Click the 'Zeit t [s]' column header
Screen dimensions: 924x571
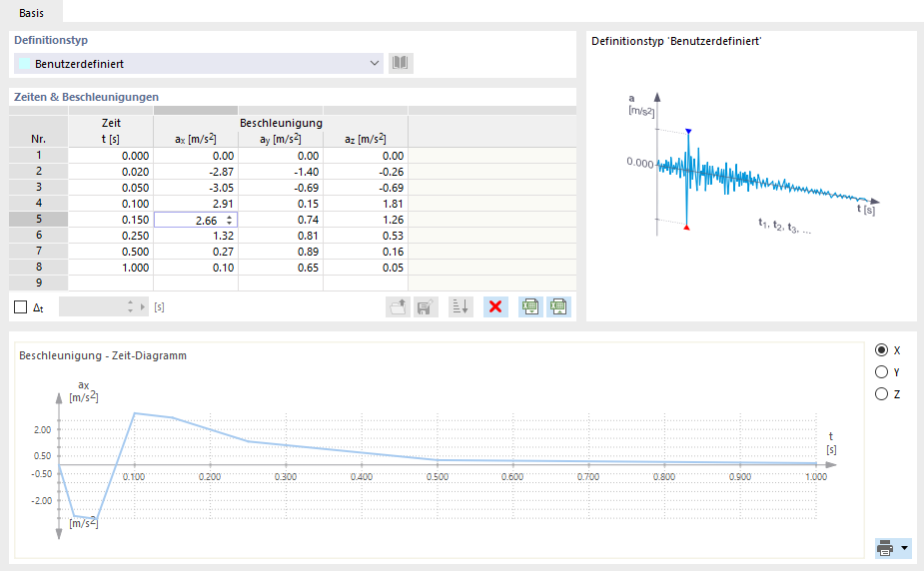point(111,131)
